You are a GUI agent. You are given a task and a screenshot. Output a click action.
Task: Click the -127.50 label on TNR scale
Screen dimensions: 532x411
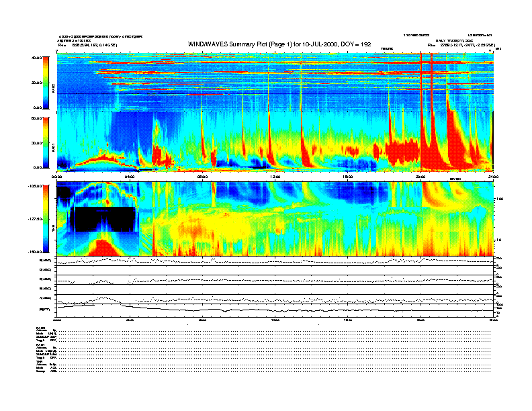[x=35, y=219]
